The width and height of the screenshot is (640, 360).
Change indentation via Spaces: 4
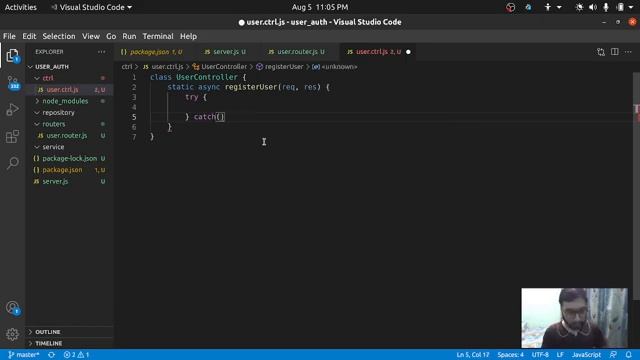click(x=510, y=355)
